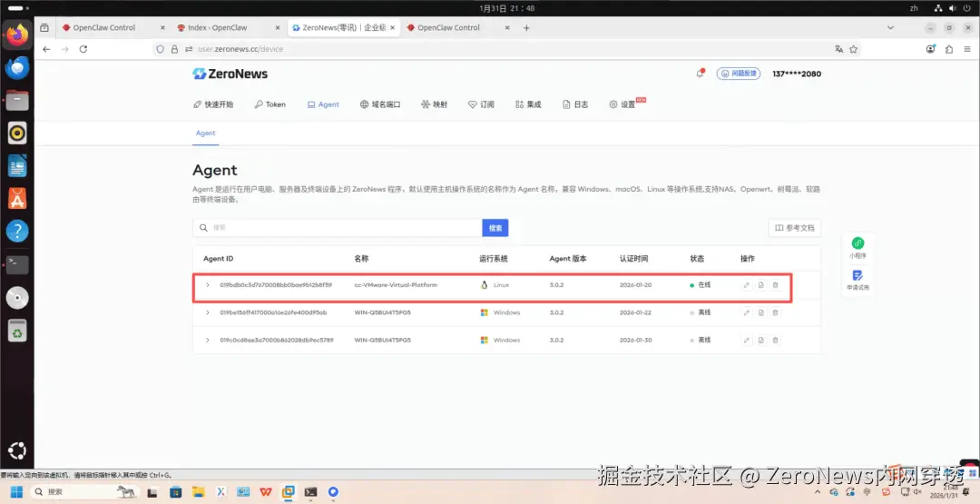Open the 订阅 navigation item
Image resolution: width=980 pixels, height=504 pixels.
(481, 104)
